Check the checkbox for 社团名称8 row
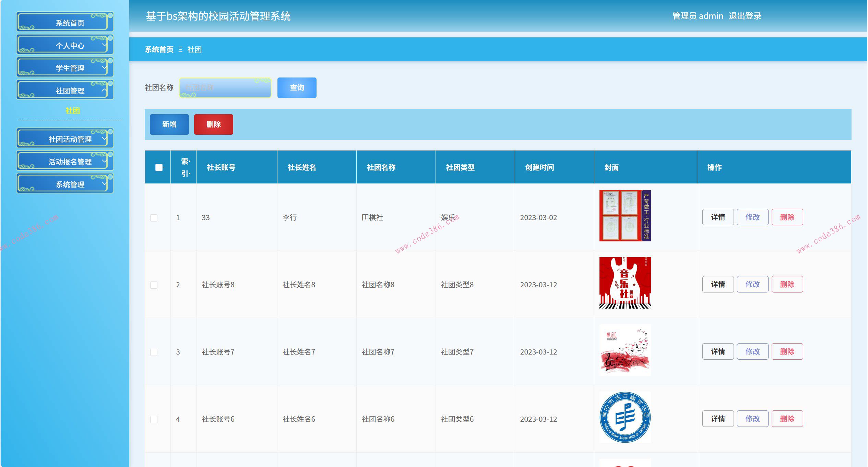This screenshot has height=467, width=868. [154, 284]
